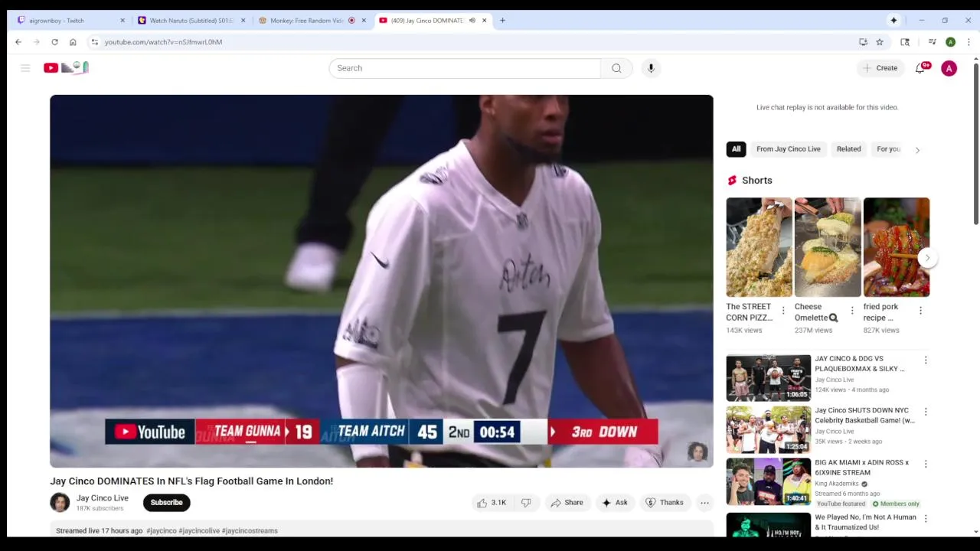Open the Jay Cinco Live channel name link
This screenshot has width=980, height=551.
pos(102,498)
